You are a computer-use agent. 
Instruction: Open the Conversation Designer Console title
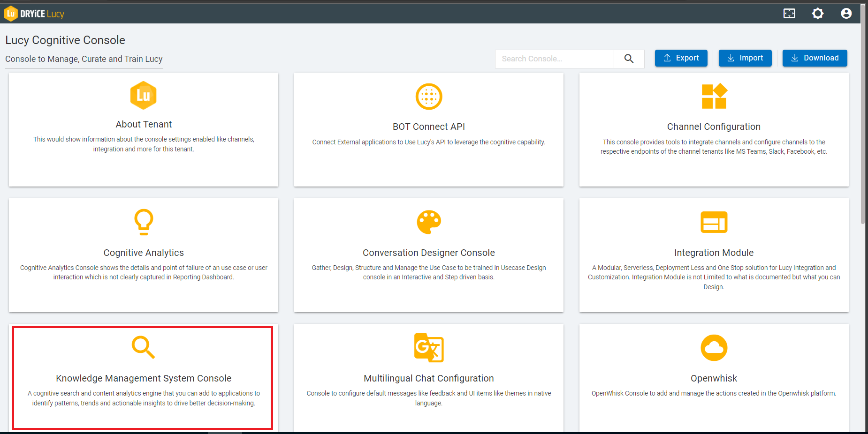point(429,253)
